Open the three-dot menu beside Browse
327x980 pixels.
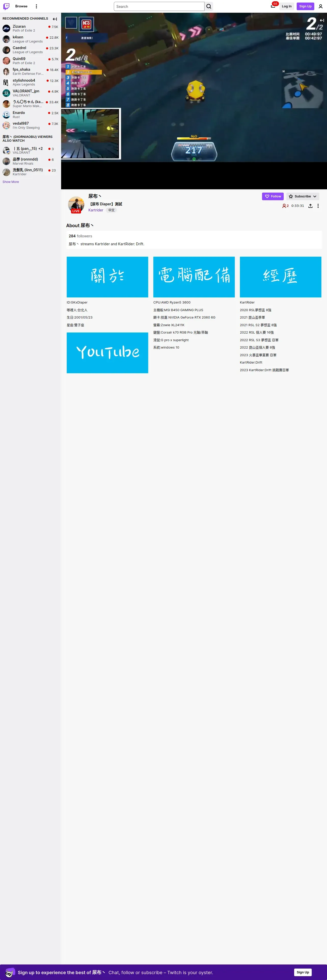(x=36, y=6)
